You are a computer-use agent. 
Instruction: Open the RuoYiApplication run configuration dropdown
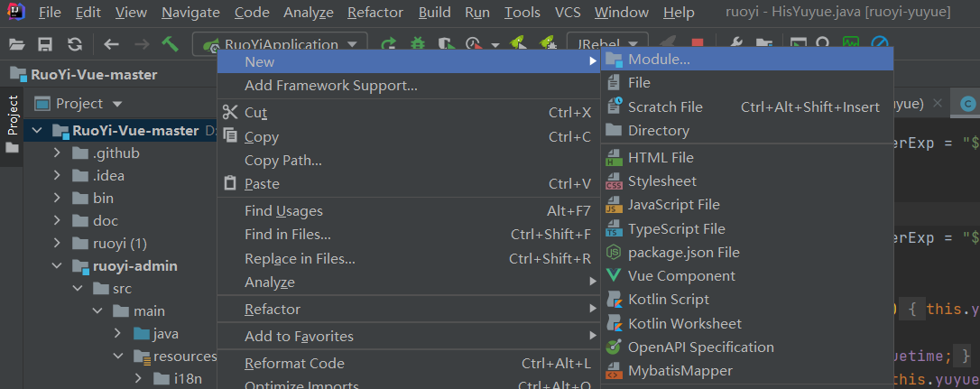[280, 44]
